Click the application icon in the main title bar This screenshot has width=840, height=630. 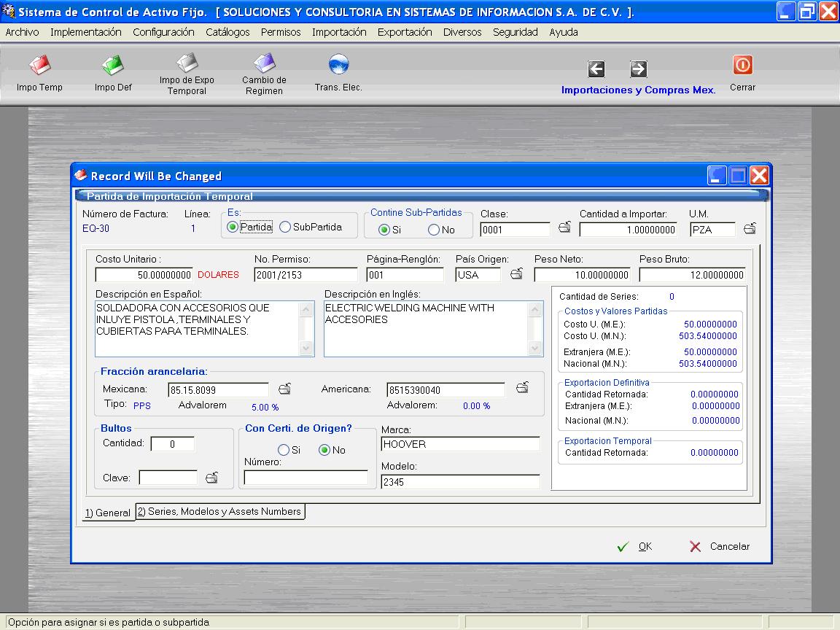pos(8,11)
